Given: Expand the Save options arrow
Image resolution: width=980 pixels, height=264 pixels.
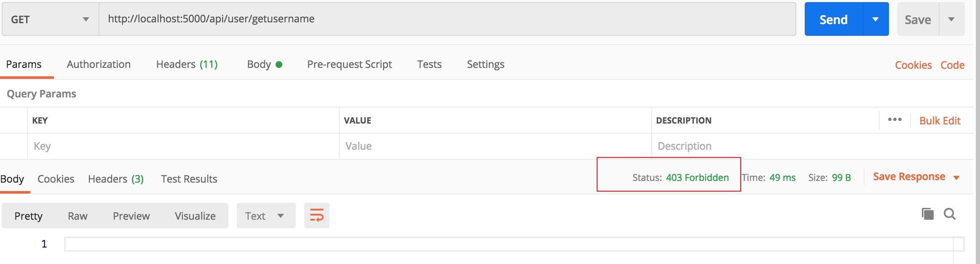Looking at the screenshot, I should 951,19.
